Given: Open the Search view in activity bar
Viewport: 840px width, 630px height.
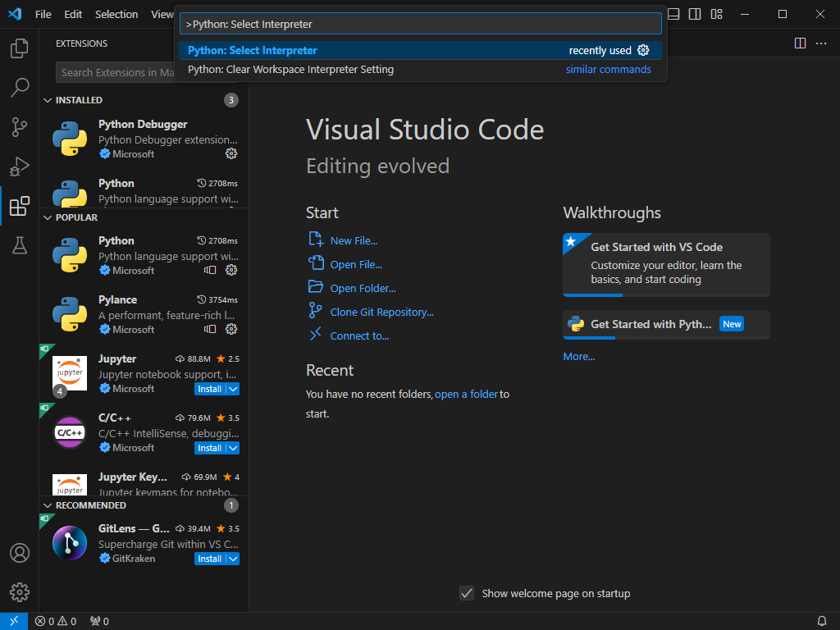Looking at the screenshot, I should [x=20, y=88].
